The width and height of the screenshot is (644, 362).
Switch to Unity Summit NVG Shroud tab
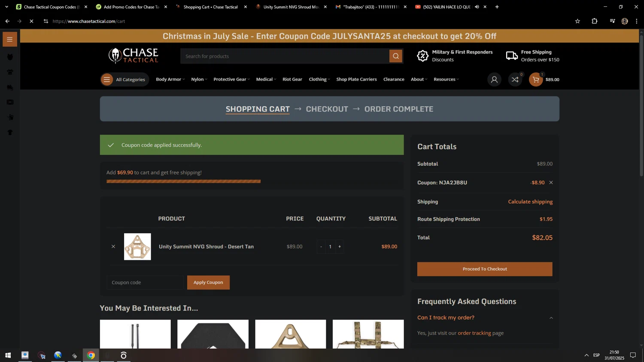(291, 7)
